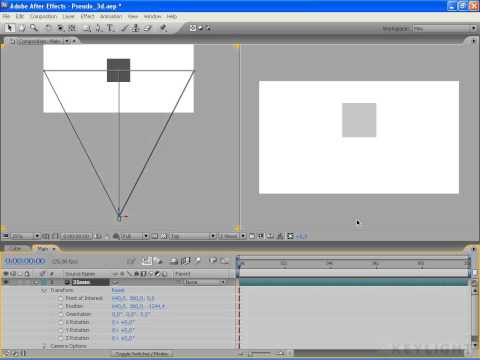The image size is (480, 360).
Task: Select the Zoom magnifier tool
Action: 34,28
